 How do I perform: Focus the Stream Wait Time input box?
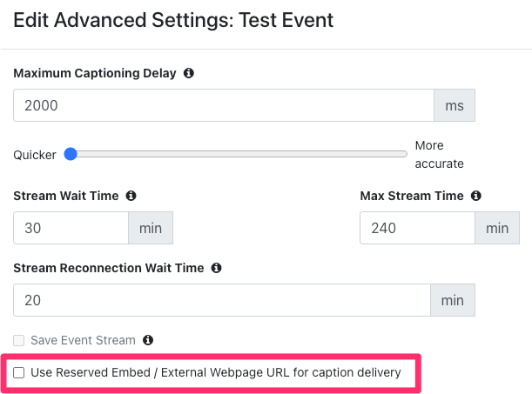(71, 228)
